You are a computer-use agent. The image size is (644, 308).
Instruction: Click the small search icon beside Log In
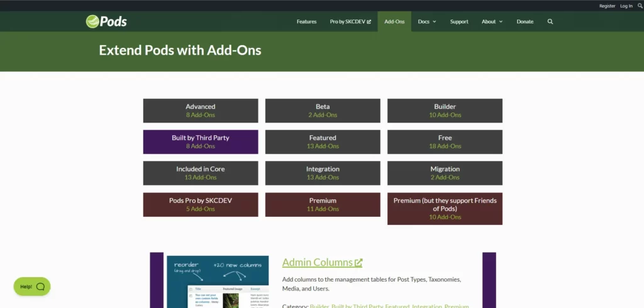coord(640,6)
